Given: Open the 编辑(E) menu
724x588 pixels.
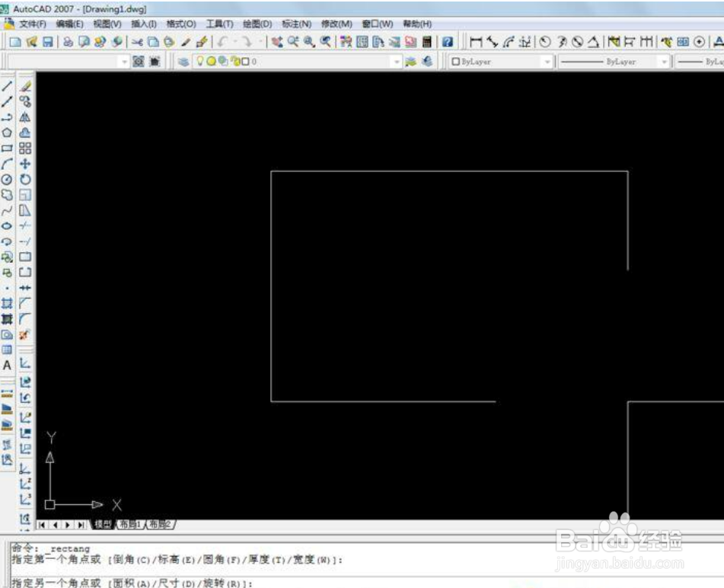Looking at the screenshot, I should 70,24.
